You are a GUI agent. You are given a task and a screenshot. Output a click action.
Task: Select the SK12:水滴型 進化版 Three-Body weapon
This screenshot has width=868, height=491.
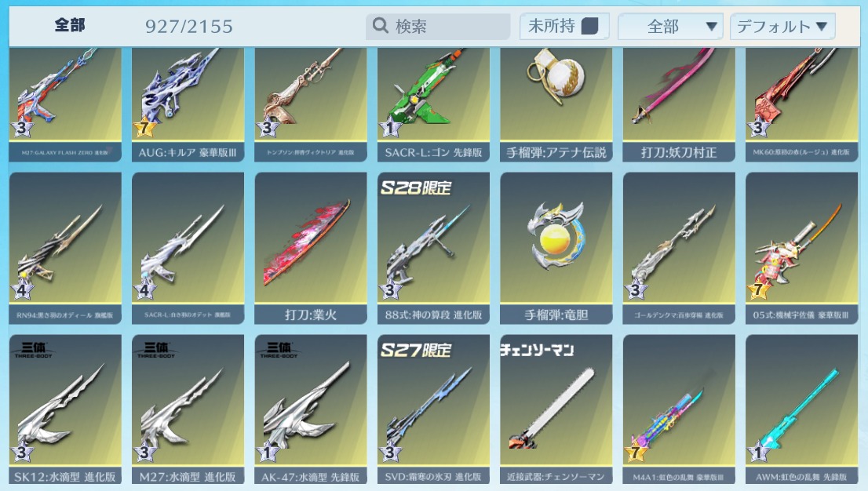pyautogui.click(x=65, y=409)
